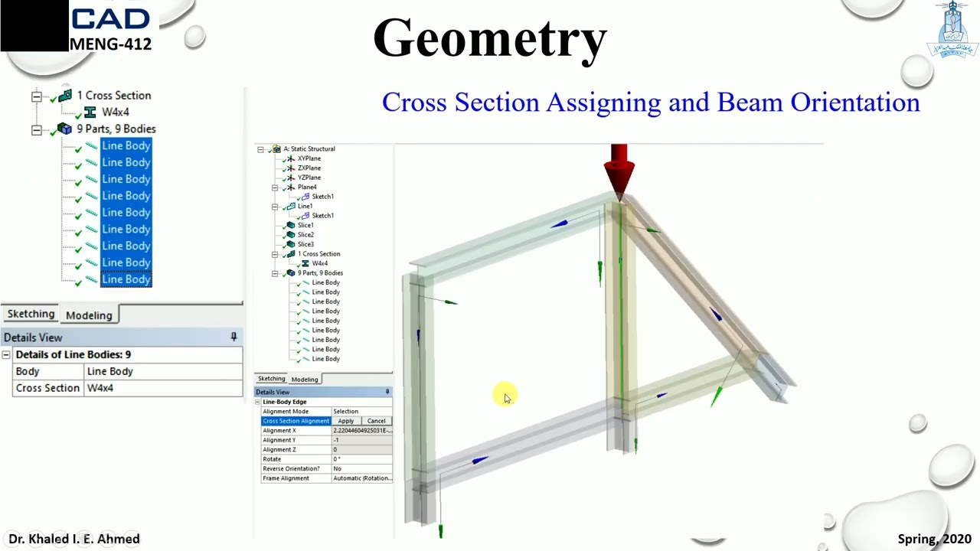Open Frame Alignment Automatic option
Image resolution: width=980 pixels, height=551 pixels.
pyautogui.click(x=361, y=478)
